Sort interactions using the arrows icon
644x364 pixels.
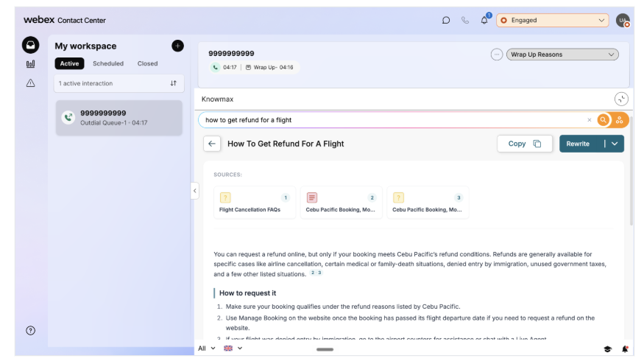click(x=173, y=83)
